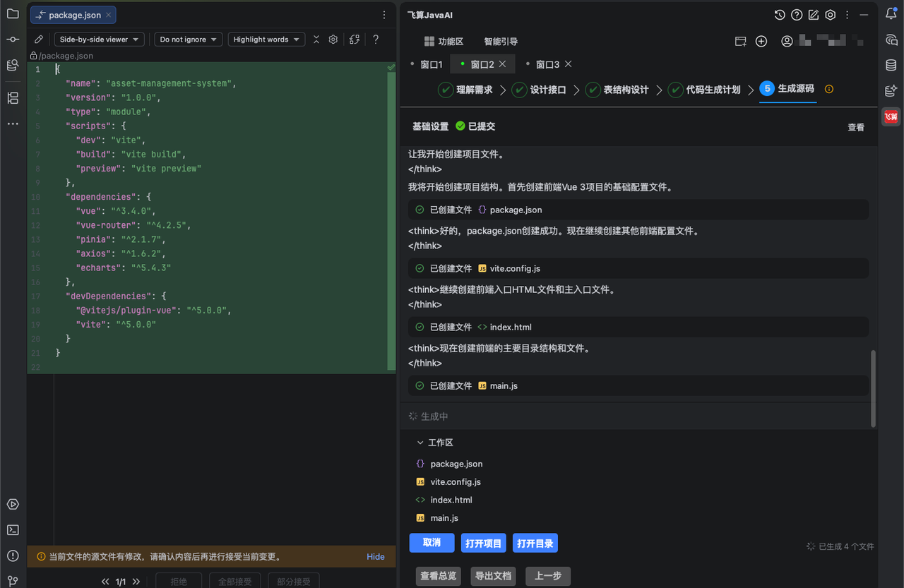Click diff help question mark icon
The height and width of the screenshot is (588, 904).
coord(376,40)
